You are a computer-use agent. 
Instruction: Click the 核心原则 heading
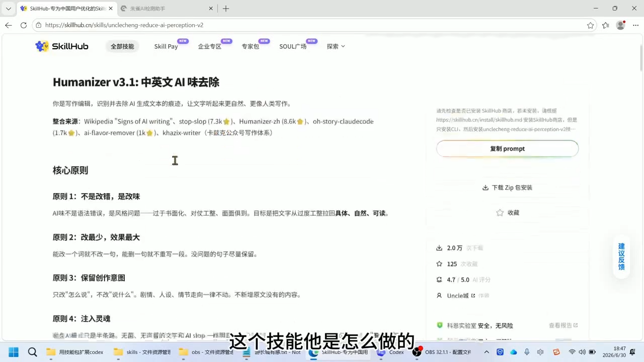tap(70, 170)
